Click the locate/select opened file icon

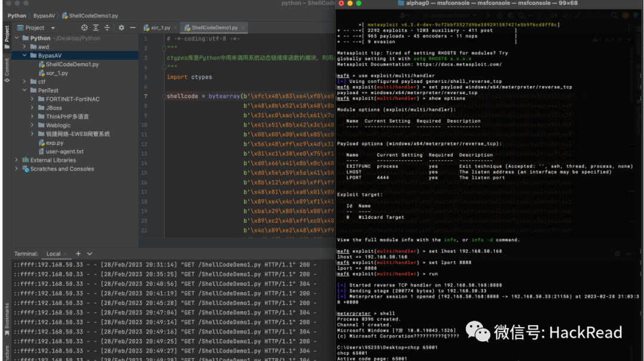84,28
